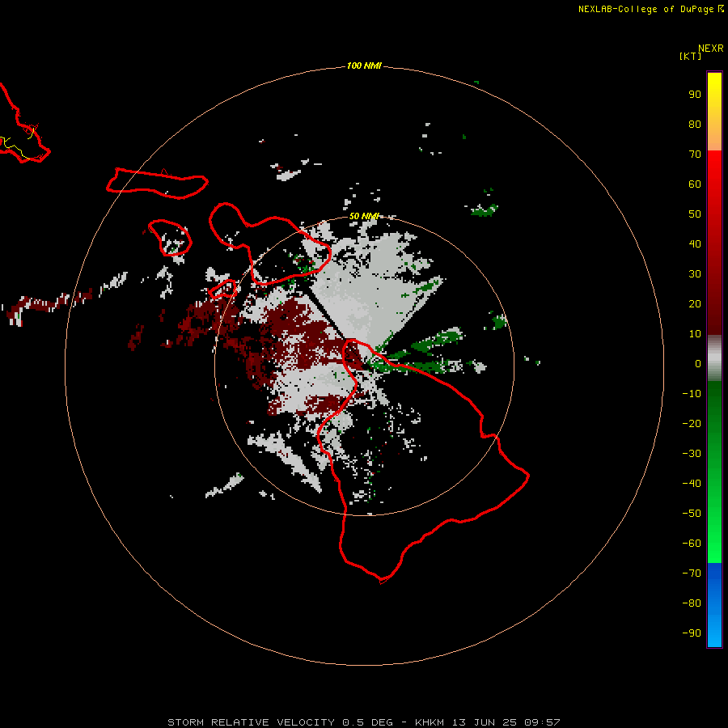This screenshot has width=728, height=728.
Task: Select the positive 50 knot scale label
Action: click(x=695, y=214)
